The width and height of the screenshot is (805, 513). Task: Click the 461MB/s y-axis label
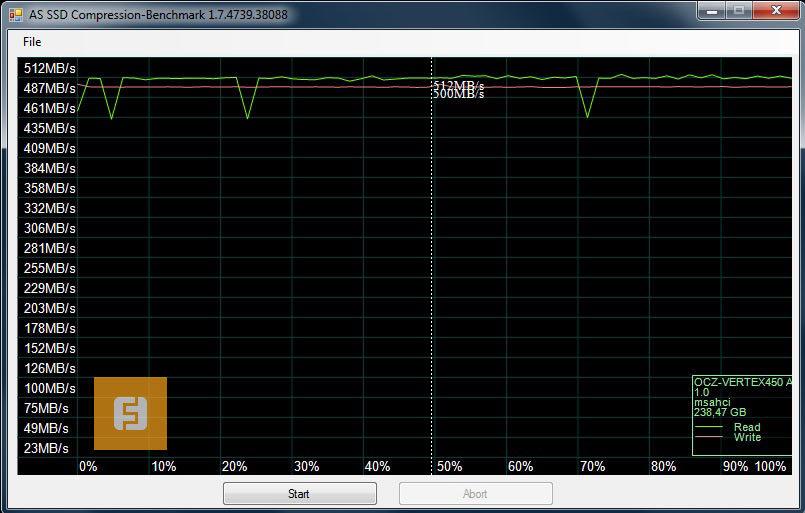click(50, 108)
